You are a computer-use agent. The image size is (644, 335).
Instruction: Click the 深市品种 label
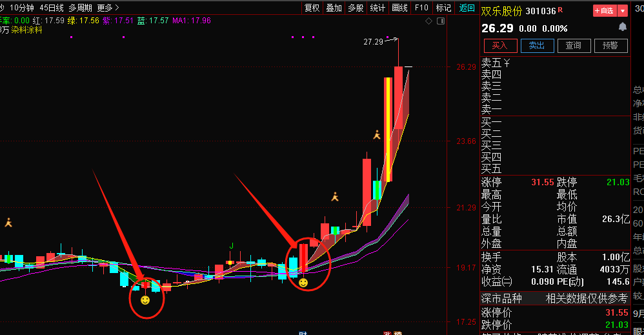click(502, 298)
